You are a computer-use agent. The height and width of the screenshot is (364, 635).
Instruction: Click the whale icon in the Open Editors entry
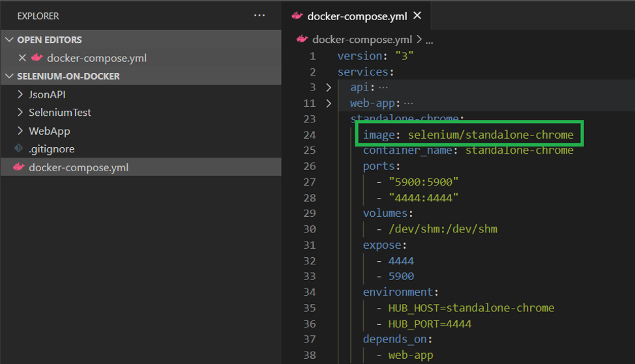tap(37, 58)
